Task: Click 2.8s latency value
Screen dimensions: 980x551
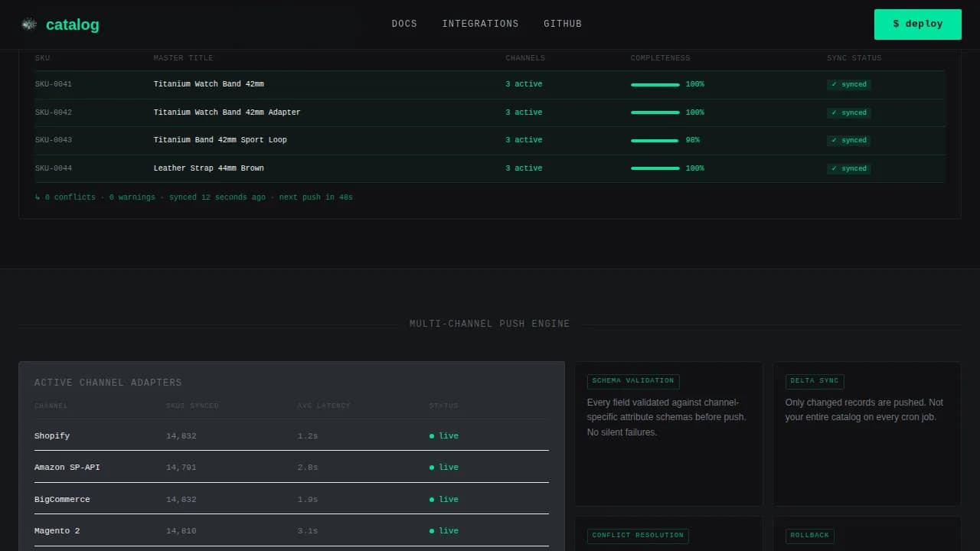Action: point(308,467)
